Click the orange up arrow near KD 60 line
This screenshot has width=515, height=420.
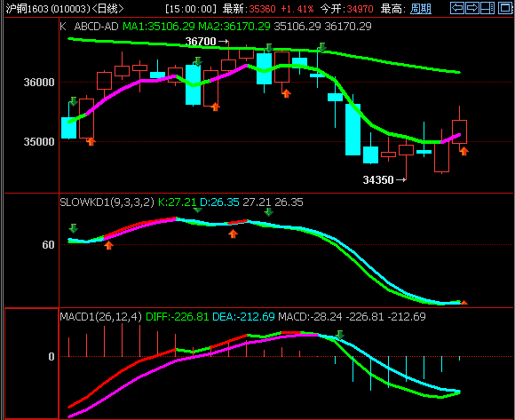(108, 245)
